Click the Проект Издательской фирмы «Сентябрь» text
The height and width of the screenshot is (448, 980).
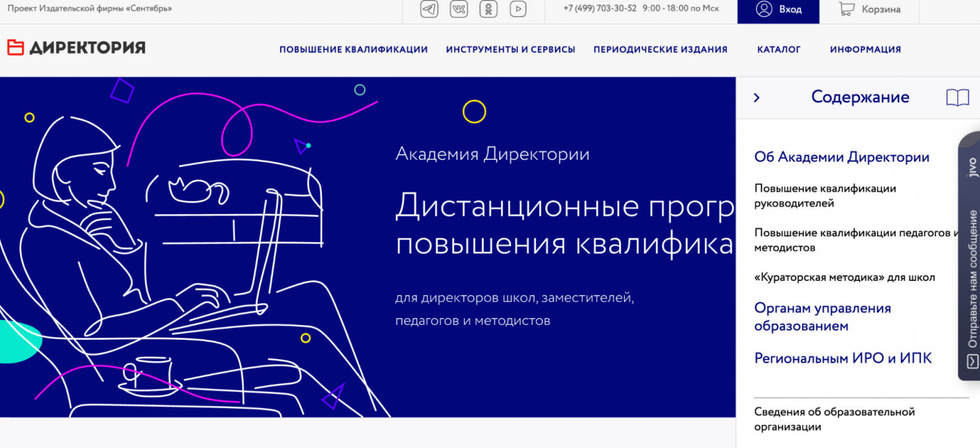(x=89, y=9)
